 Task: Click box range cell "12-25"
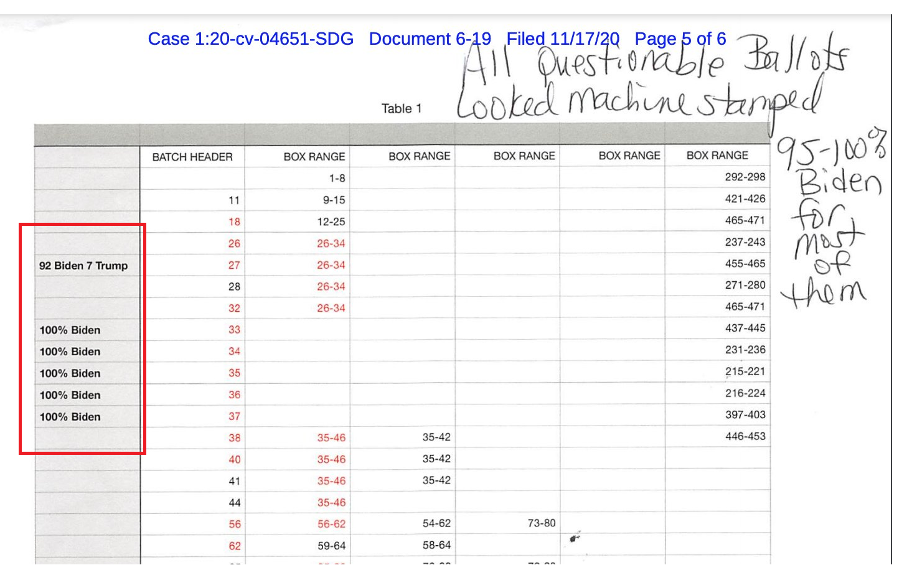[331, 222]
